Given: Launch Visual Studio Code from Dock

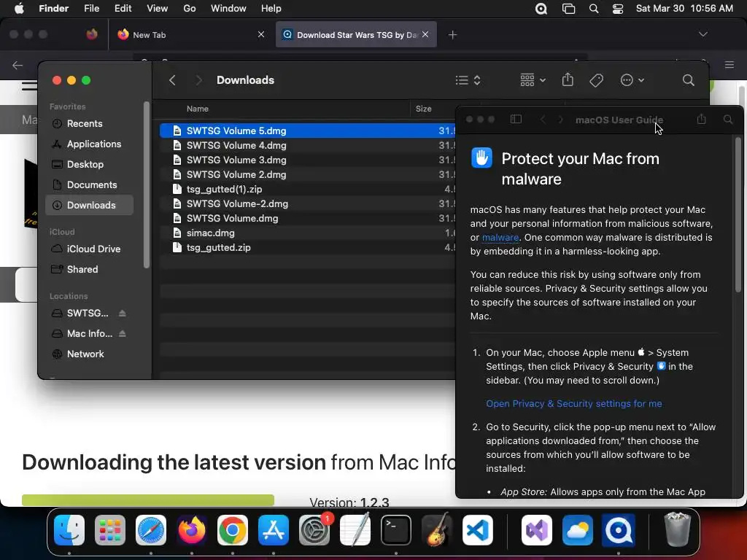Looking at the screenshot, I should tap(477, 530).
